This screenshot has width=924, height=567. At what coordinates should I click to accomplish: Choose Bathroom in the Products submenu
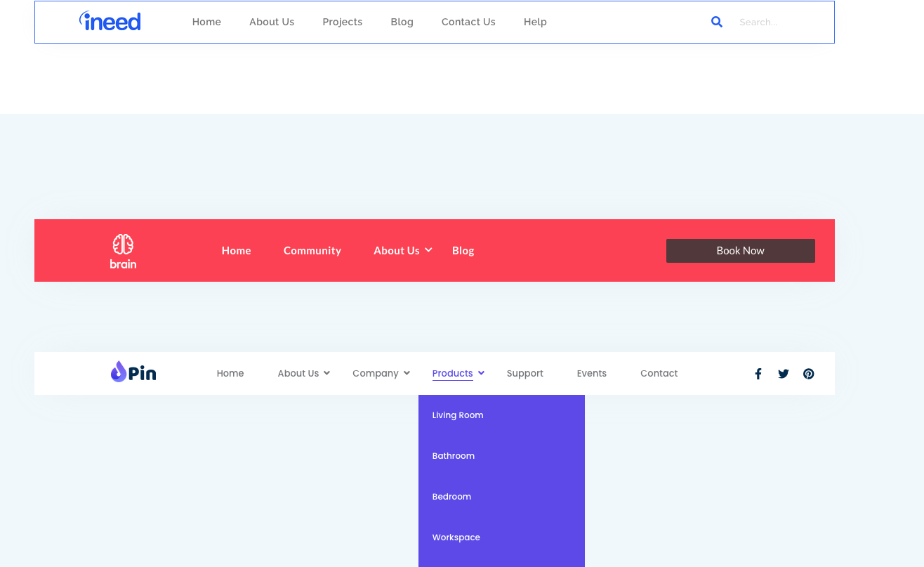point(454,456)
